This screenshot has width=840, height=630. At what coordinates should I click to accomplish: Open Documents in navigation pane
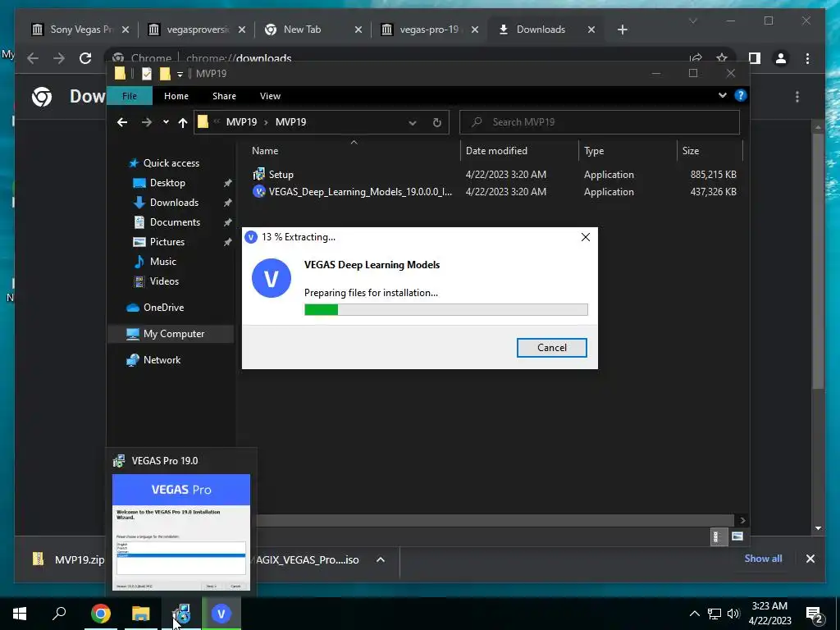click(x=175, y=222)
